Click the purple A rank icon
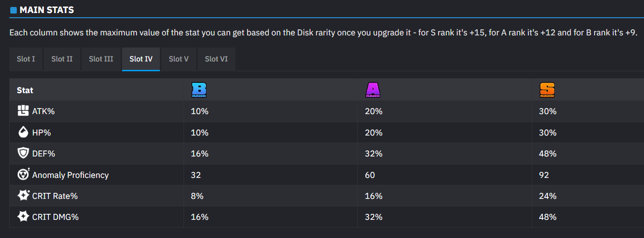644x238 pixels. (373, 90)
